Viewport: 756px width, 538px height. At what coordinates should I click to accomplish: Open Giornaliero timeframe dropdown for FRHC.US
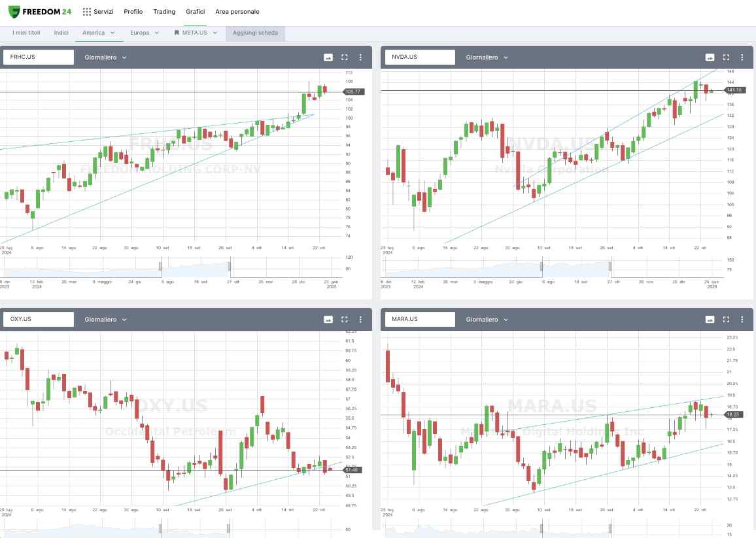(x=105, y=58)
